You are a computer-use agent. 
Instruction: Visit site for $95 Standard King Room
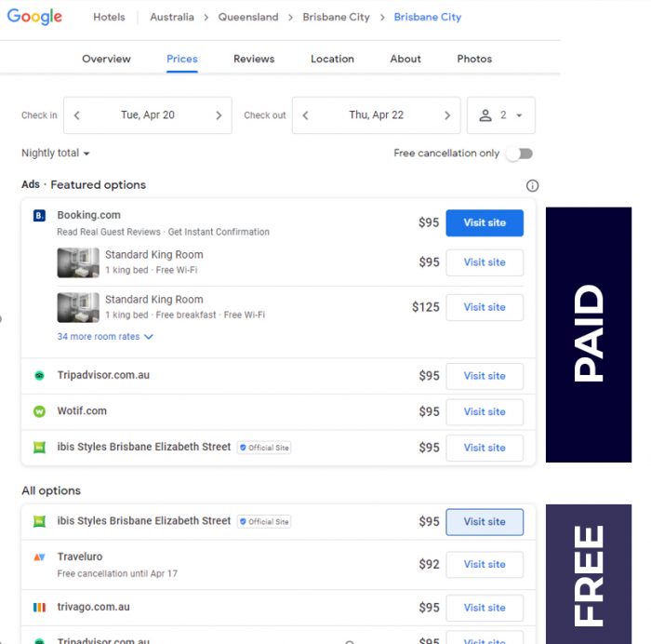(485, 262)
